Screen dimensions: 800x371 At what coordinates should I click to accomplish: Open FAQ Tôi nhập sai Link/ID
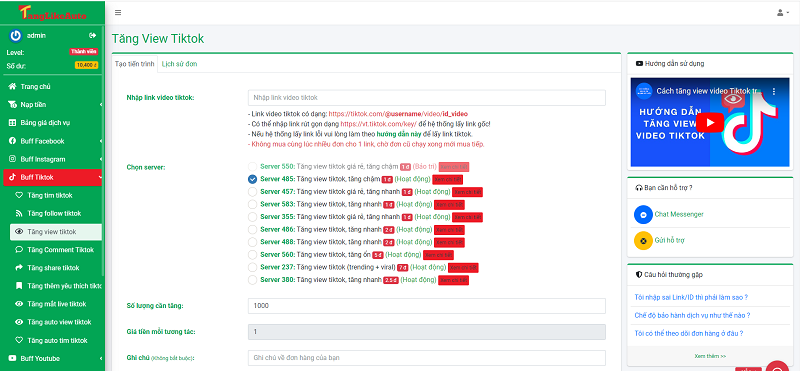click(691, 297)
